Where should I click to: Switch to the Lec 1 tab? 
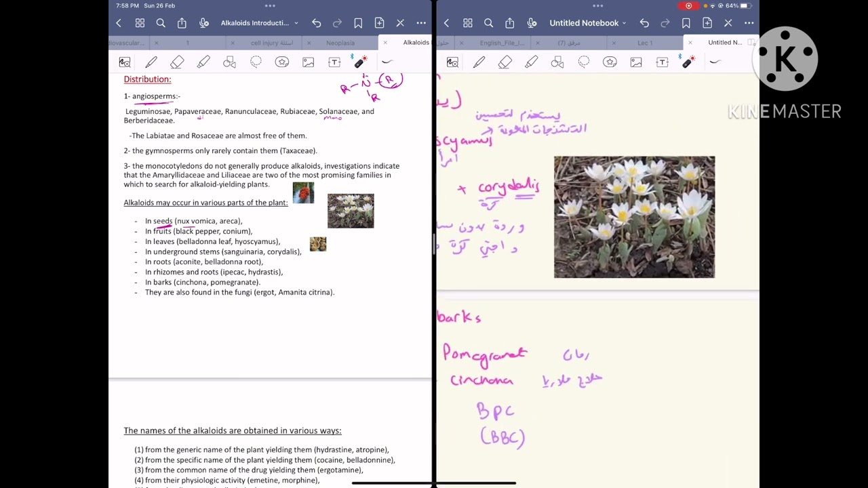click(x=645, y=43)
